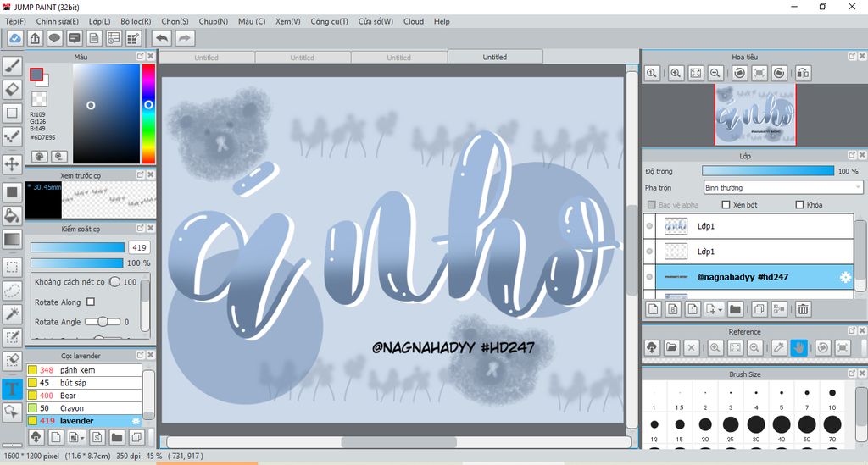Image resolution: width=868 pixels, height=465 pixels.
Task: Open the Lớp(L) menu
Action: pyautogui.click(x=100, y=21)
